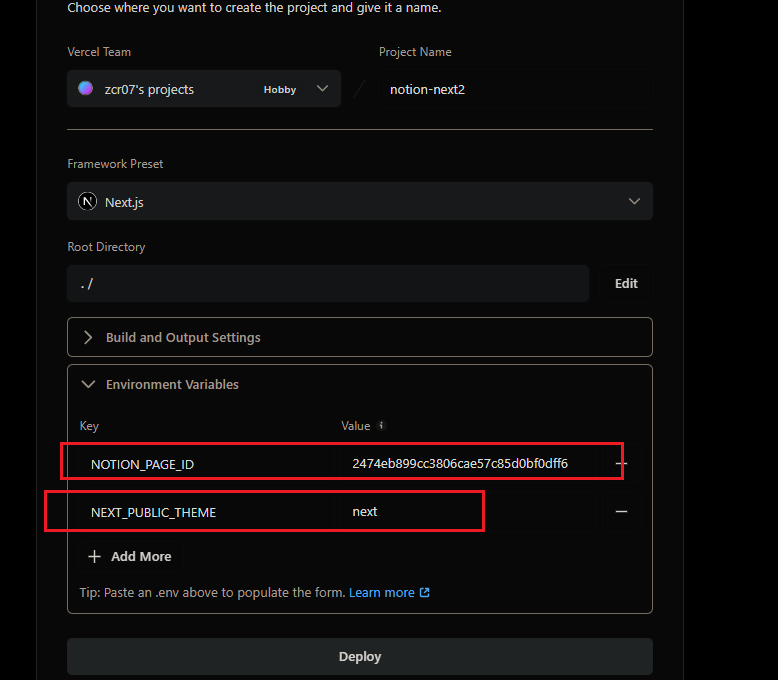Open the Vercel Team dropdown chevron

click(x=322, y=88)
